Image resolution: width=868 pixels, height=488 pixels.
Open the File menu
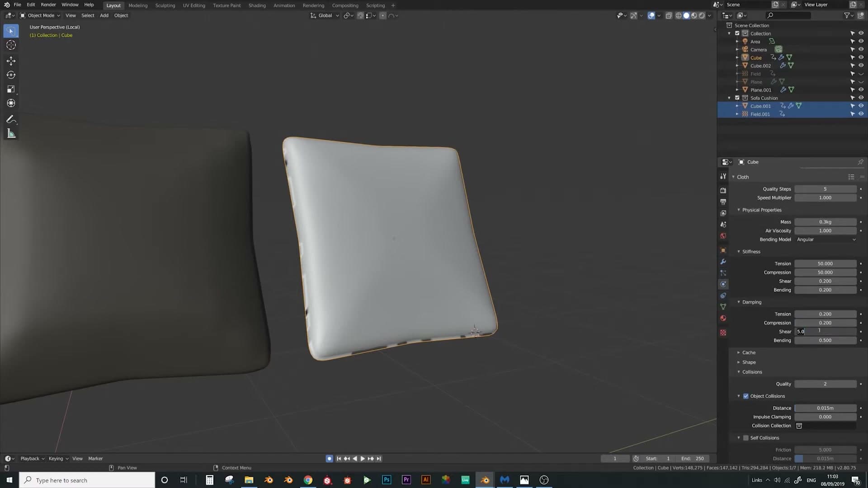(x=17, y=5)
